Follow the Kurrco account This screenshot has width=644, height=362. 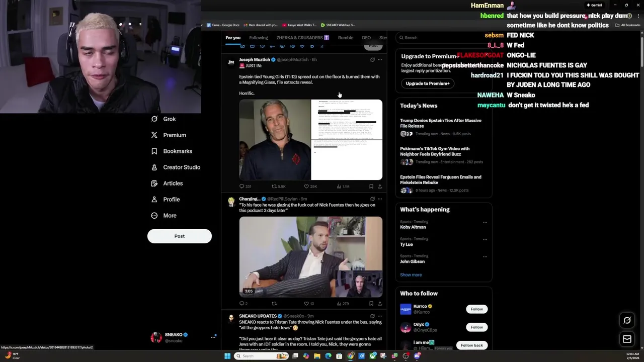point(476,309)
